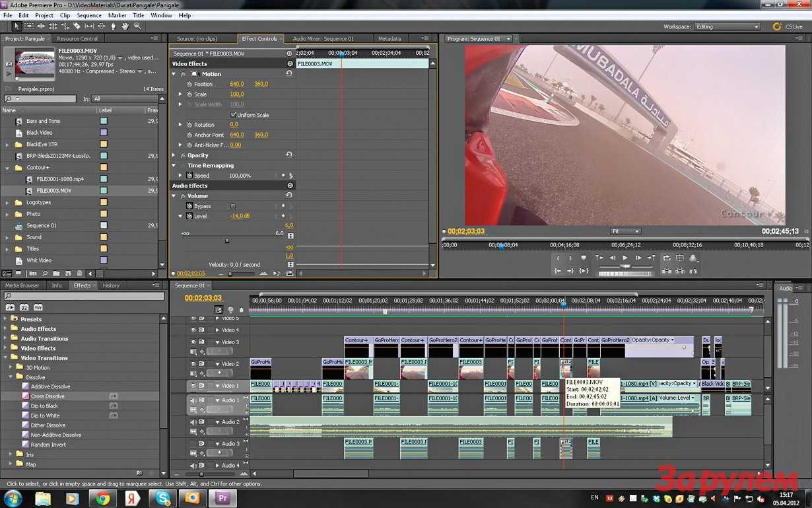This screenshot has width=812, height=508.
Task: Hide the Video 3 track with eye icon
Action: [x=193, y=342]
